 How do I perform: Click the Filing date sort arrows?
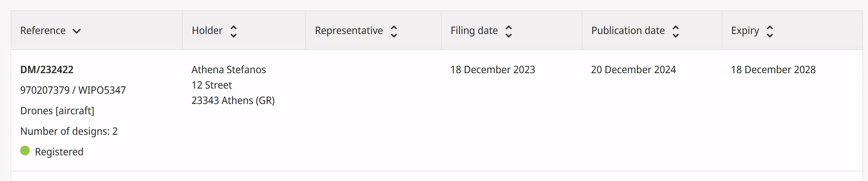point(509,31)
